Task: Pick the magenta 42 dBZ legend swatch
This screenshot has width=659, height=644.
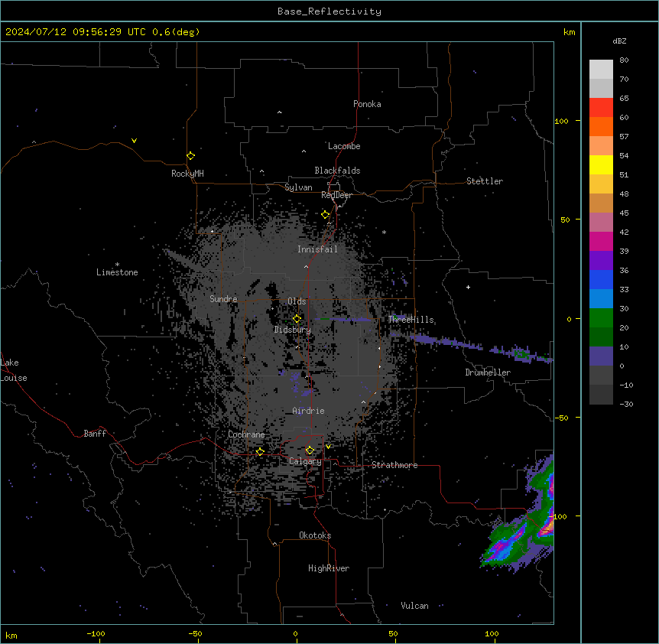Action: (x=601, y=241)
